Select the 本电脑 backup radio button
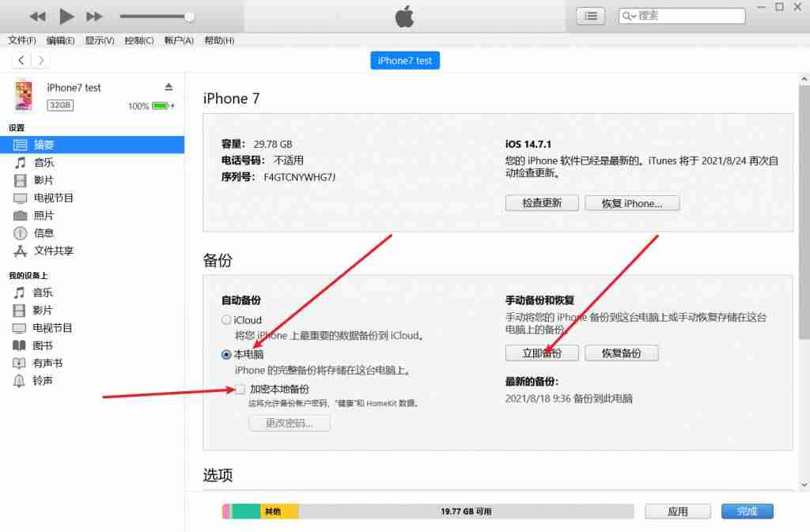This screenshot has height=532, width=810. 225,354
